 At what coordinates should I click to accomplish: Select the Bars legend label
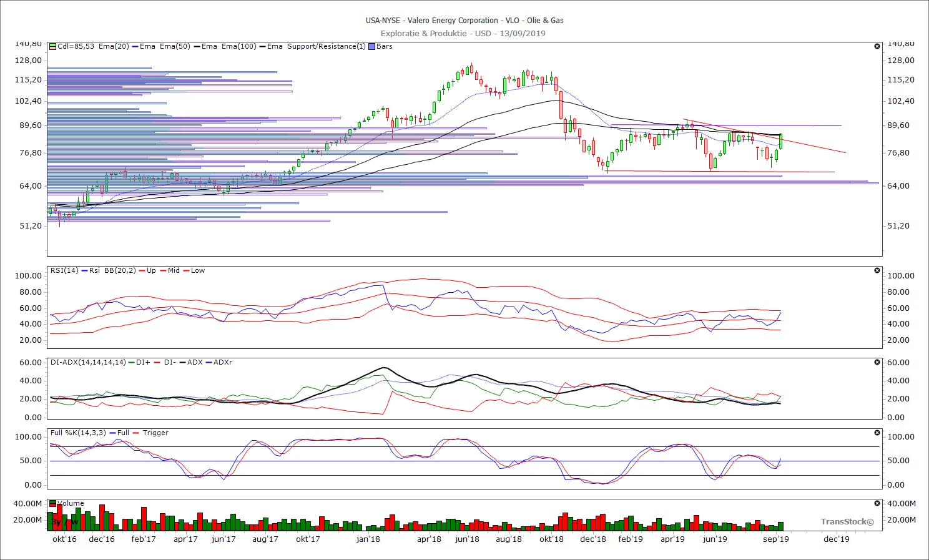(x=385, y=46)
